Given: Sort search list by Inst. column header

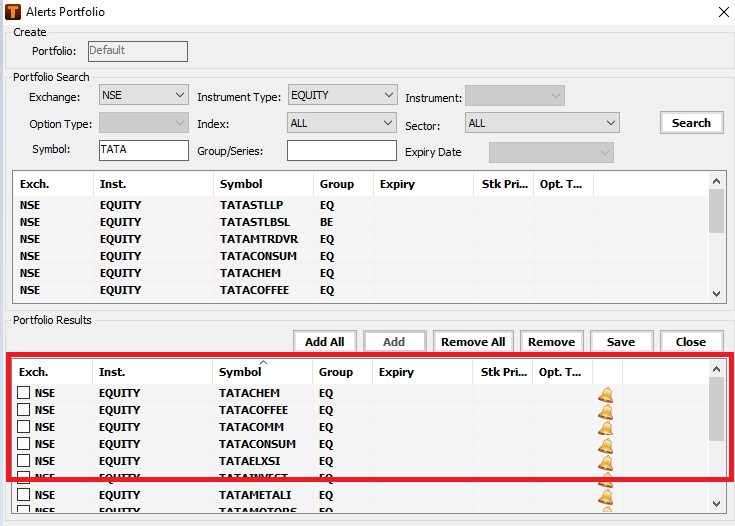Looking at the screenshot, I should coord(153,184).
